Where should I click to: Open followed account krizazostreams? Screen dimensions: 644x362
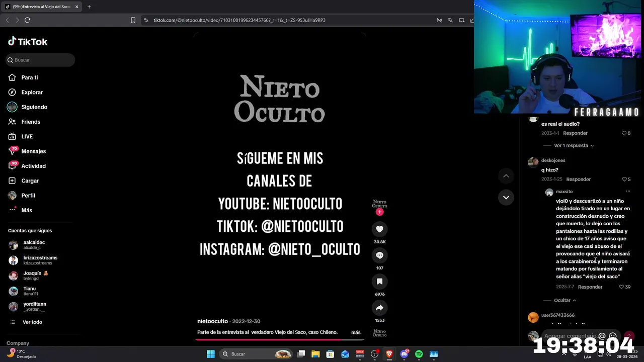point(33,260)
